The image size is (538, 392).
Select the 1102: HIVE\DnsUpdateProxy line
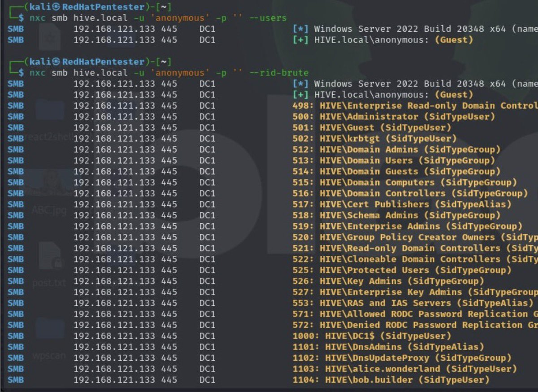(x=402, y=357)
